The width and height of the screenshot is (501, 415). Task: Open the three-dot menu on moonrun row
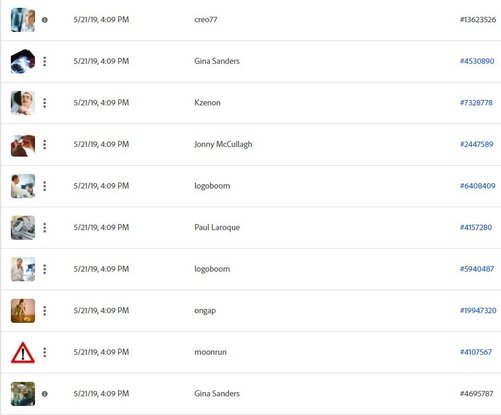click(x=45, y=352)
